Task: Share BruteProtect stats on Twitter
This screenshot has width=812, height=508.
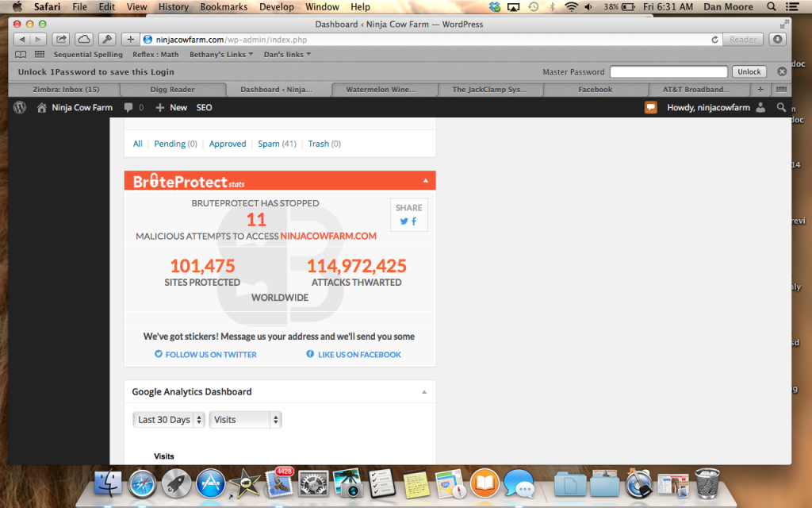Action: point(404,221)
